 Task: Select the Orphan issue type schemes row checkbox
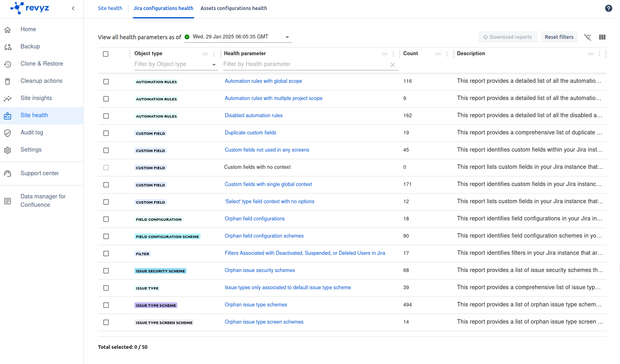click(x=106, y=305)
